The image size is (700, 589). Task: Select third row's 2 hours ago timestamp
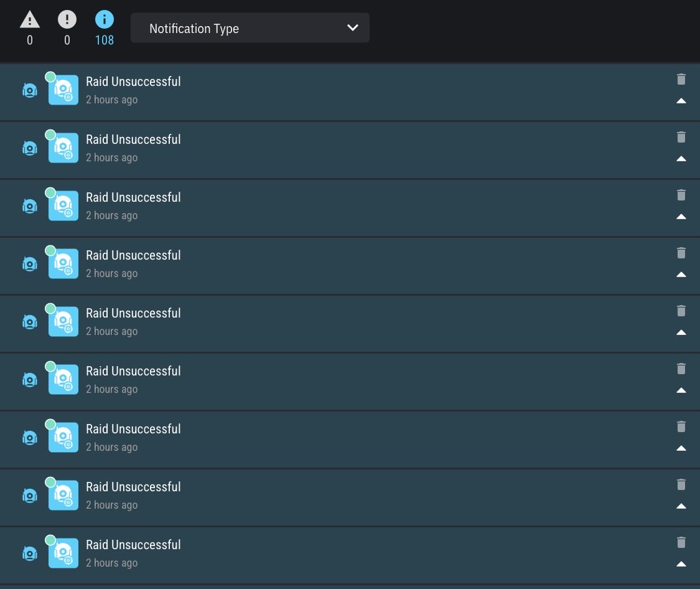coord(111,215)
